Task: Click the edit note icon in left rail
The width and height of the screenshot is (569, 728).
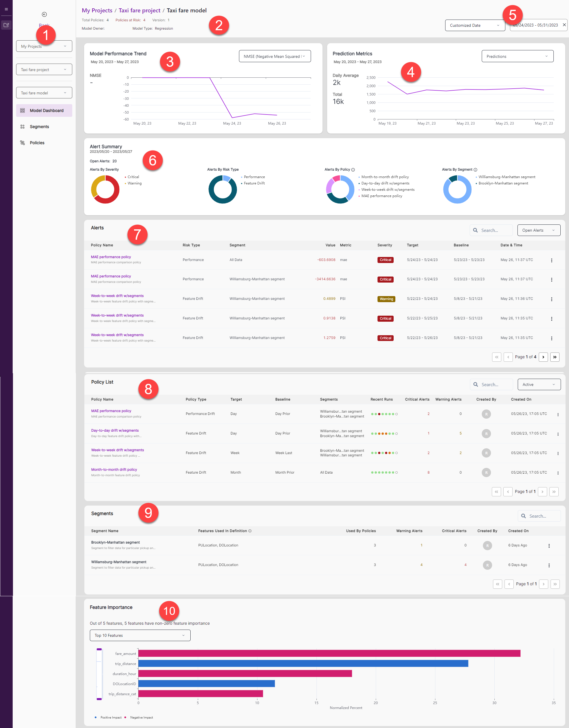Action: click(x=6, y=25)
